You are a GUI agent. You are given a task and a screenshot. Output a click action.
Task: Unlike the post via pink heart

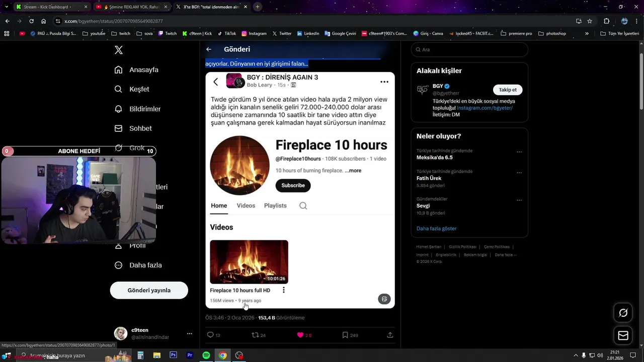(x=300, y=335)
